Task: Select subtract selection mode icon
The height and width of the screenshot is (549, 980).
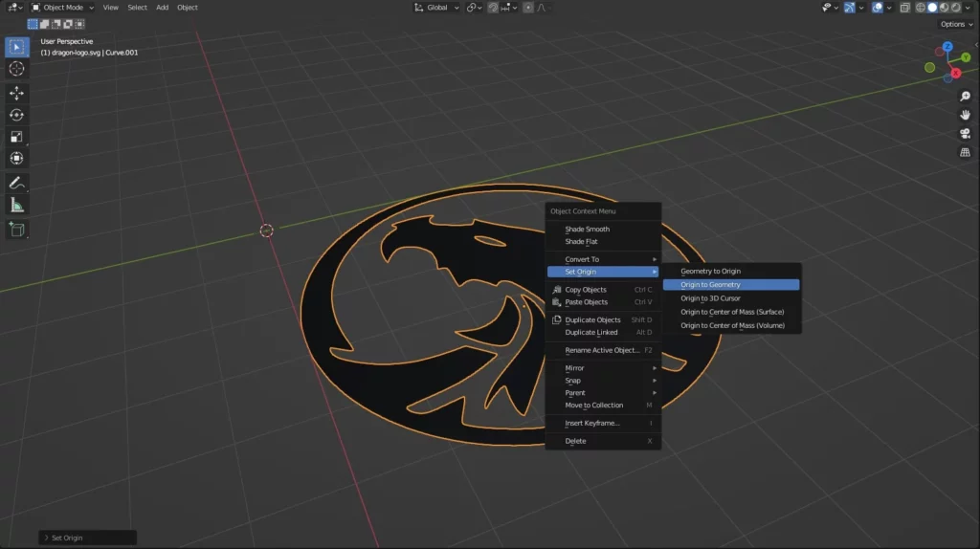Action: [56, 24]
